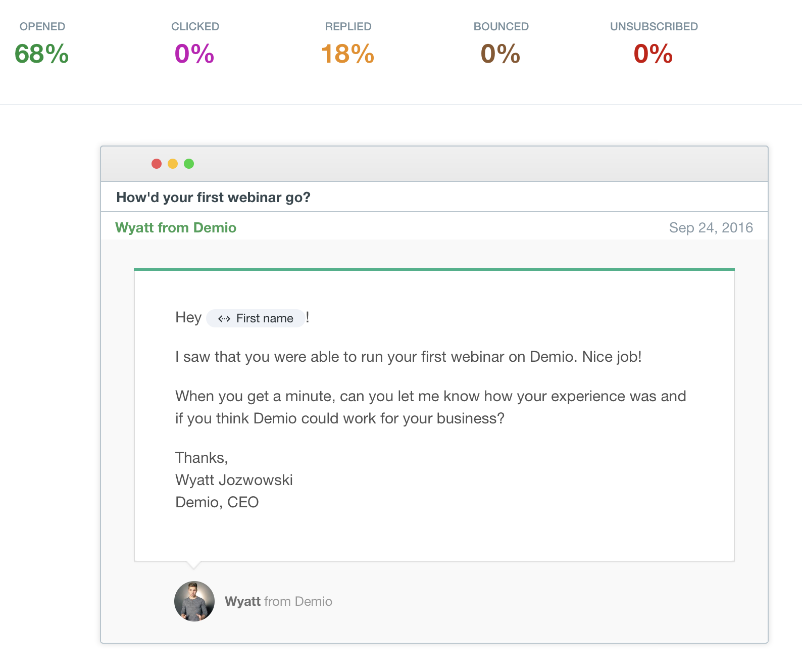Click the 0% bounced statistic
The height and width of the screenshot is (672, 802).
500,54
